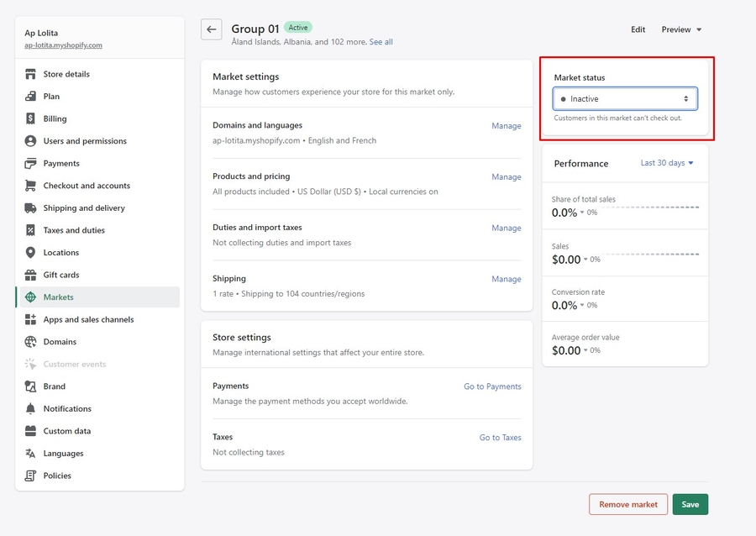The height and width of the screenshot is (536, 756).
Task: Click the Gift cards icon
Action: [x=31, y=275]
